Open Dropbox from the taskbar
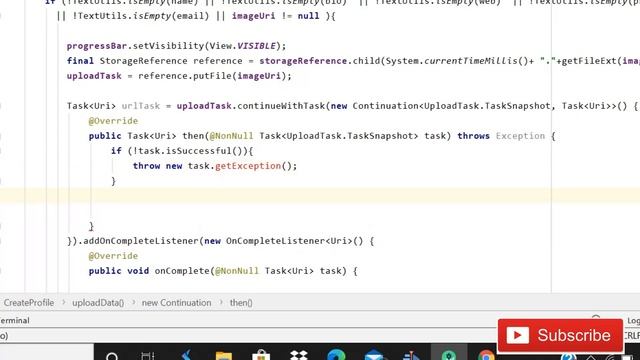The width and height of the screenshot is (640, 360). coord(299,355)
